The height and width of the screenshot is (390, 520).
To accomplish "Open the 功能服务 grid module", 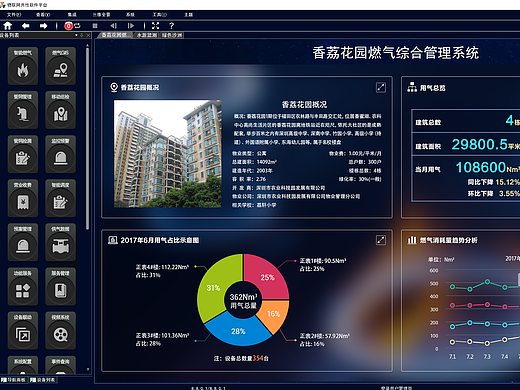I will coord(23,286).
